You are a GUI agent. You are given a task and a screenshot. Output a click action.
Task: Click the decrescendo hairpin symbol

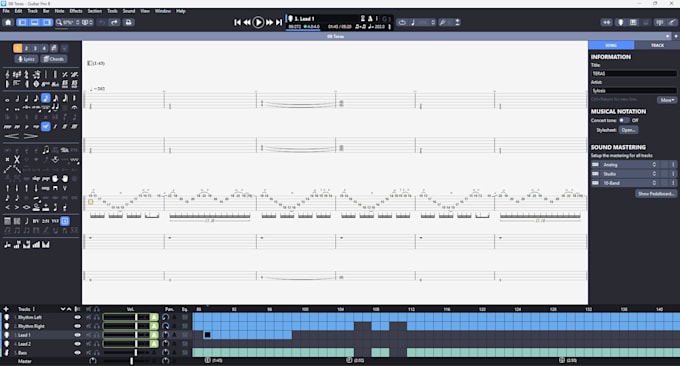(30, 136)
